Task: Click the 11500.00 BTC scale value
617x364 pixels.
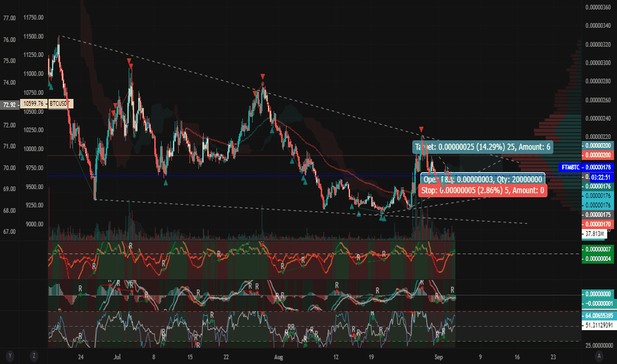Action: (34, 36)
